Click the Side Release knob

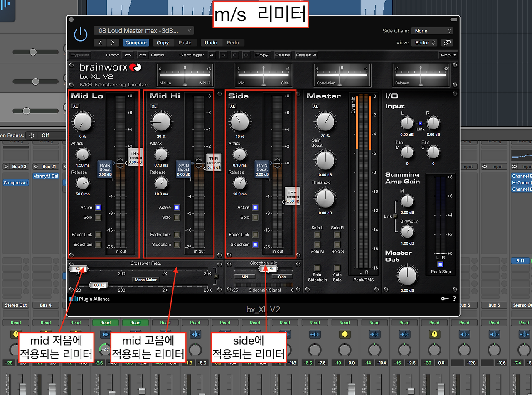pyautogui.click(x=240, y=183)
